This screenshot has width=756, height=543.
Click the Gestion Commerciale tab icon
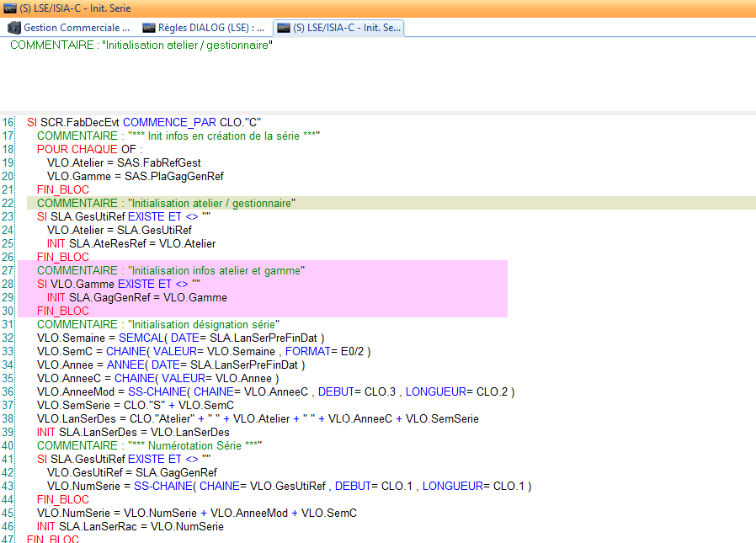coord(13,28)
